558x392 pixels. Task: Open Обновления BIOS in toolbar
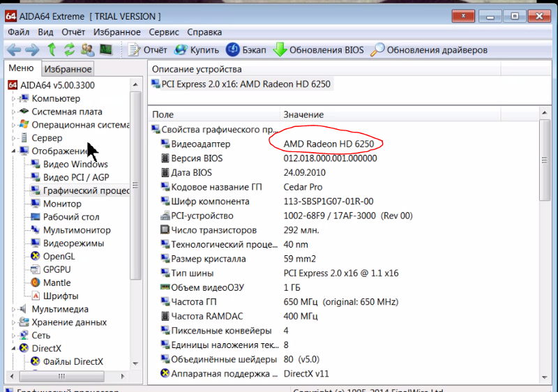pyautogui.click(x=319, y=50)
